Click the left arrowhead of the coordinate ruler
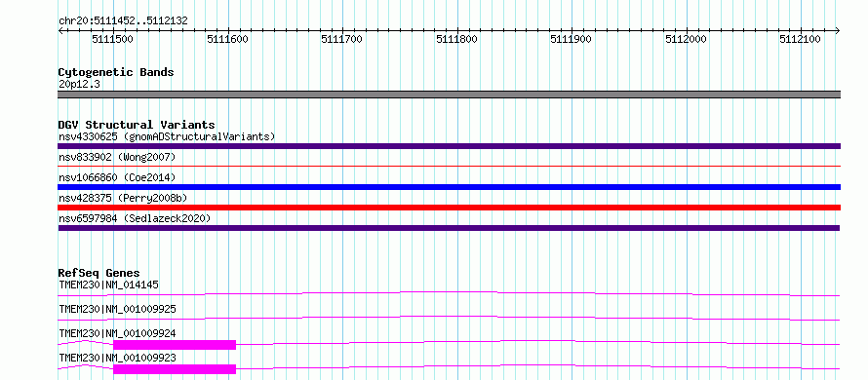The image size is (868, 380). click(x=60, y=30)
